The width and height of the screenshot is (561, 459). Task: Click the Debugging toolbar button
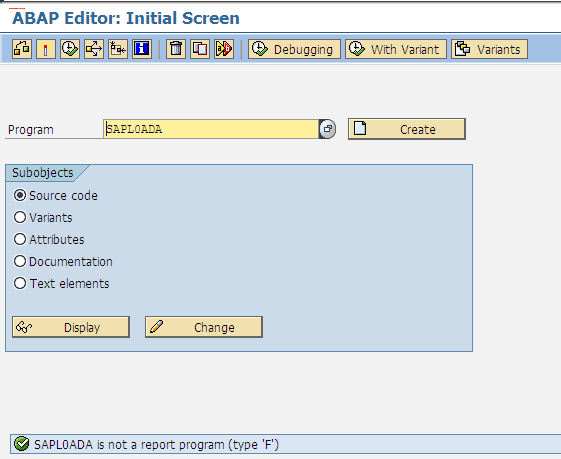click(x=294, y=49)
